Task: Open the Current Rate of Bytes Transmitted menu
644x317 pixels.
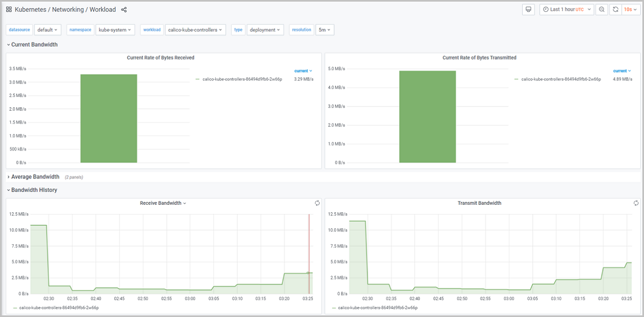Action: (479, 57)
